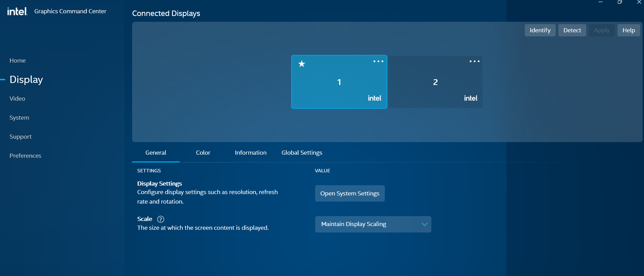The image size is (644, 276).
Task: Click the Graphics Command Center title text
Action: (x=70, y=11)
